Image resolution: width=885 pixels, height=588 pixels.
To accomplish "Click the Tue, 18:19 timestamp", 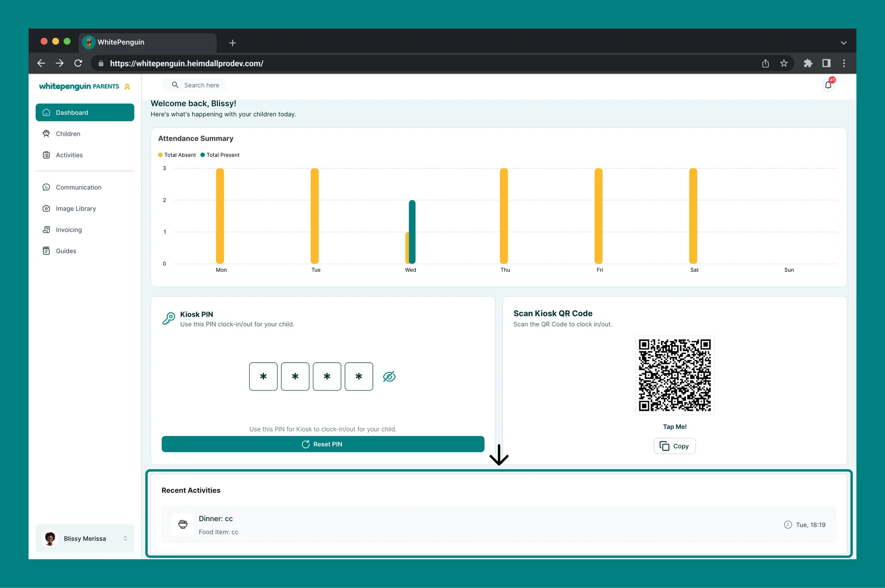I will click(x=811, y=525).
